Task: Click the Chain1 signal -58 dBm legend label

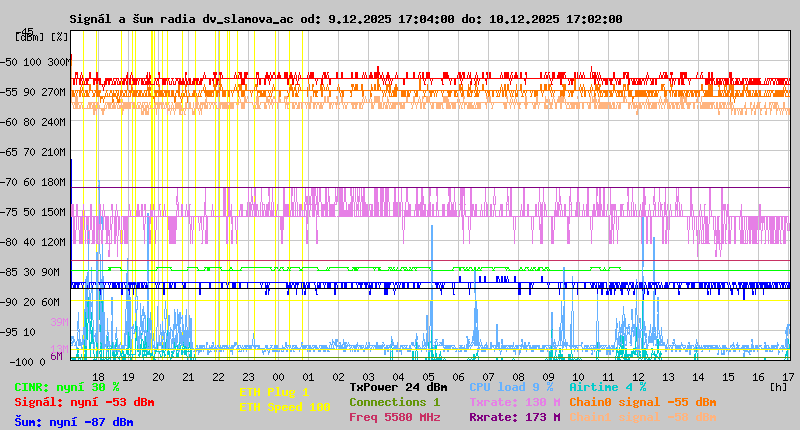Action: click(x=643, y=417)
